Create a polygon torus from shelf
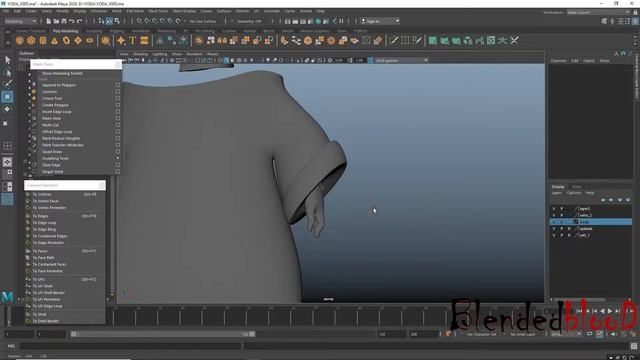This screenshot has width=640, height=360. pos(66,40)
